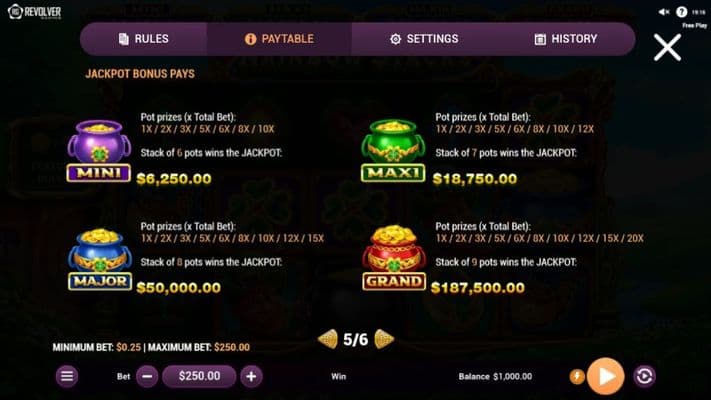Toggle the sound mute icon
This screenshot has width=711, height=400.
(x=664, y=12)
